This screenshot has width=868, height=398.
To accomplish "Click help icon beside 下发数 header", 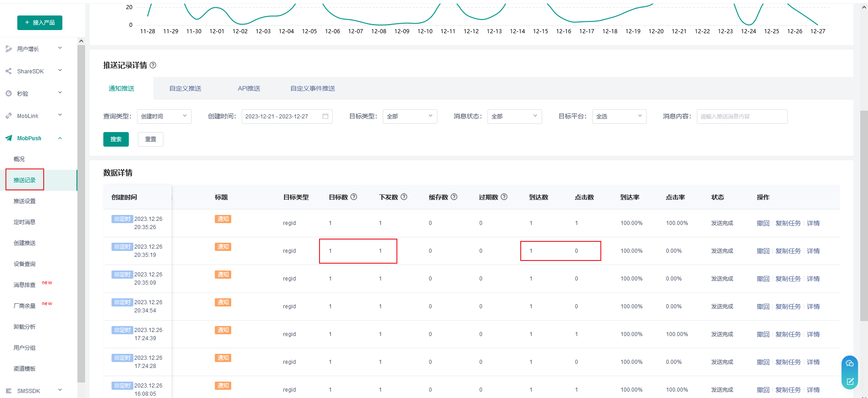I will pyautogui.click(x=404, y=197).
